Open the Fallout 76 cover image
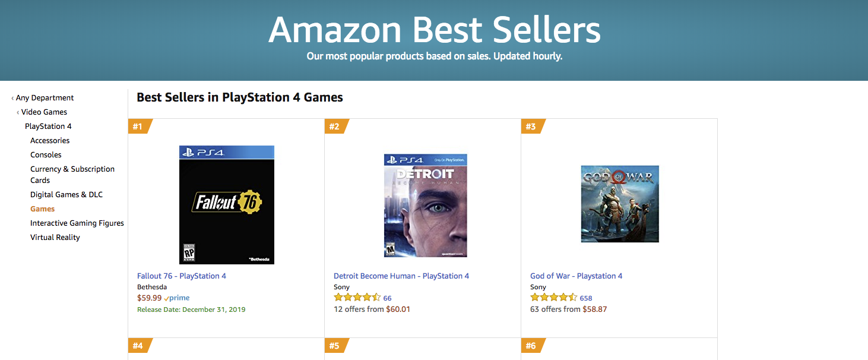Viewport: 868px width, 360px height. pyautogui.click(x=227, y=204)
